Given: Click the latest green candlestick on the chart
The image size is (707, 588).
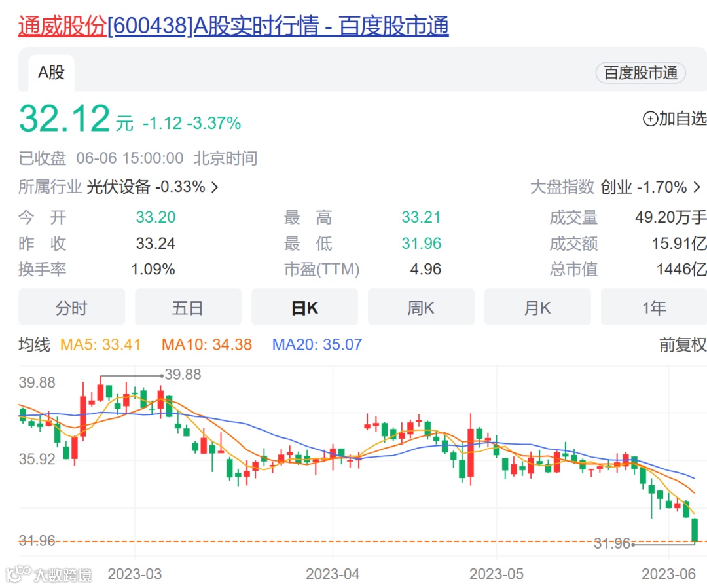Looking at the screenshot, I should [x=695, y=530].
